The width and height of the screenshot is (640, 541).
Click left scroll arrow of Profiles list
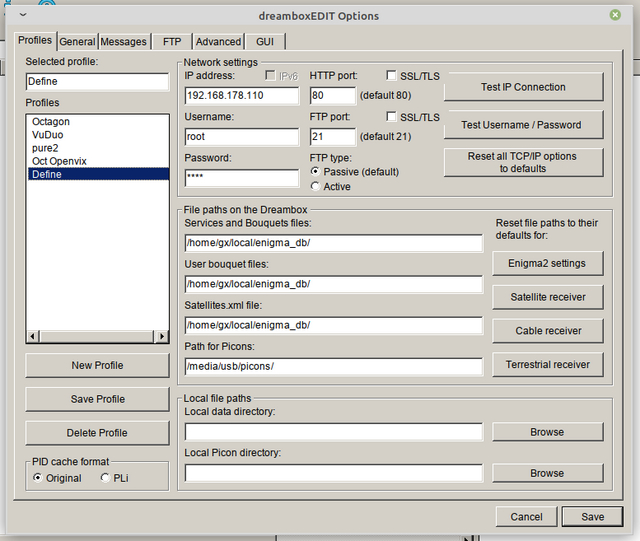coord(33,336)
